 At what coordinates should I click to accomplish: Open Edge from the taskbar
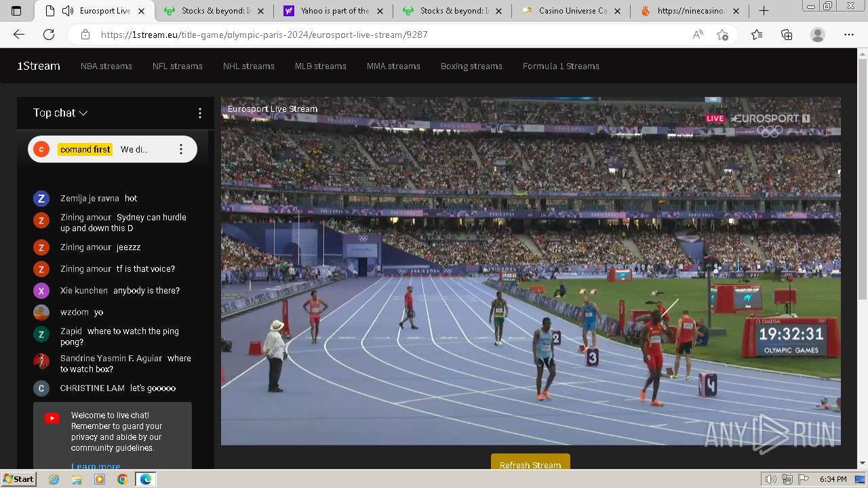tap(146, 479)
